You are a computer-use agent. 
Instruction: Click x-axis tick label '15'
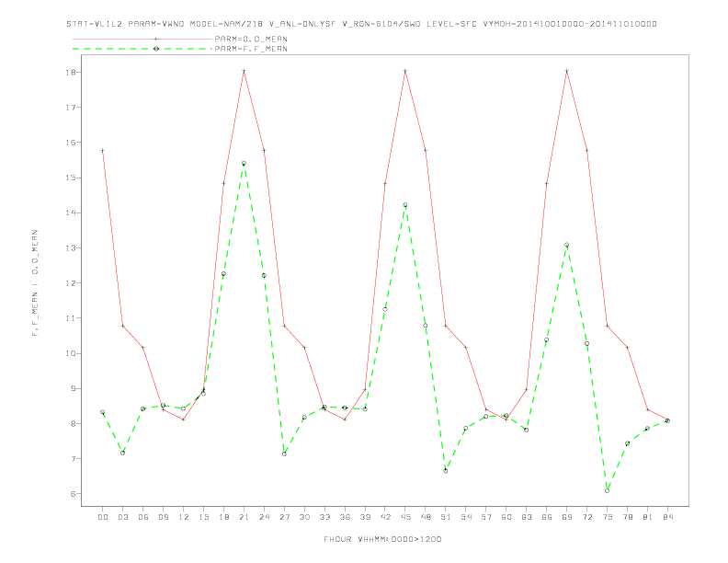(x=203, y=517)
